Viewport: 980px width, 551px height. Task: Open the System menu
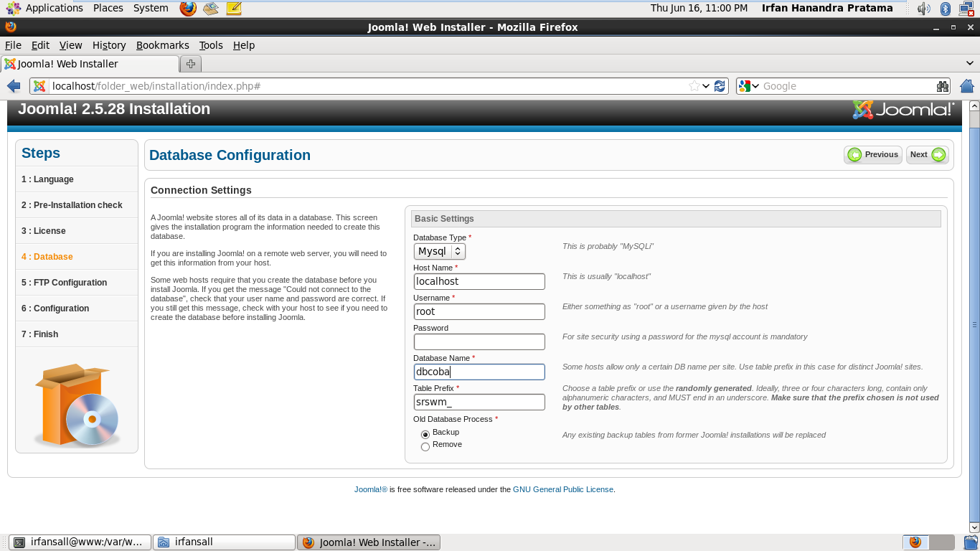click(151, 9)
